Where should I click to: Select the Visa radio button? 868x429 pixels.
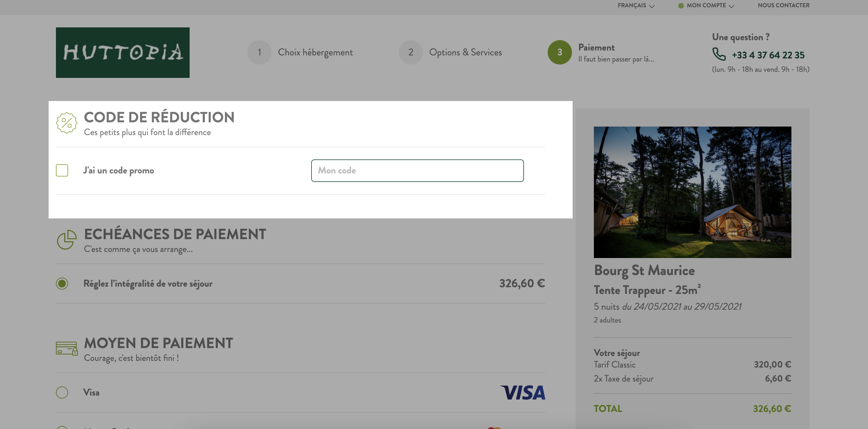tap(62, 392)
